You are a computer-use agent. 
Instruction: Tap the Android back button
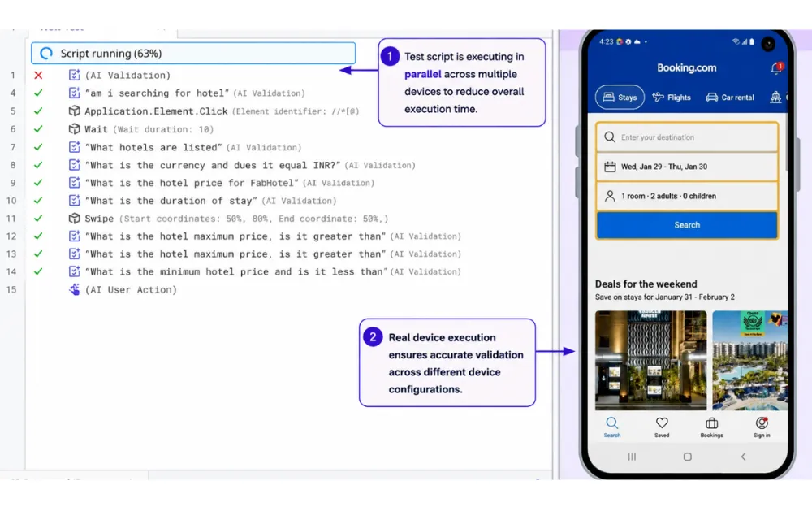pyautogui.click(x=743, y=457)
